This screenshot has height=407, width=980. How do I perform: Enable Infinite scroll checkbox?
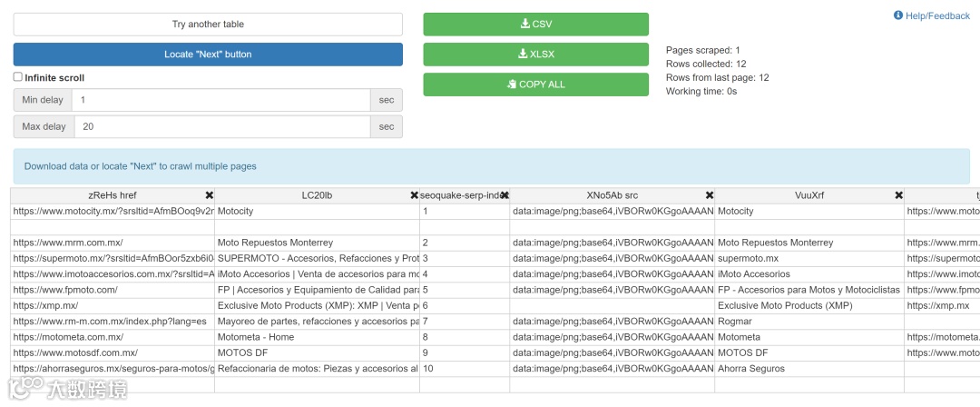click(17, 77)
